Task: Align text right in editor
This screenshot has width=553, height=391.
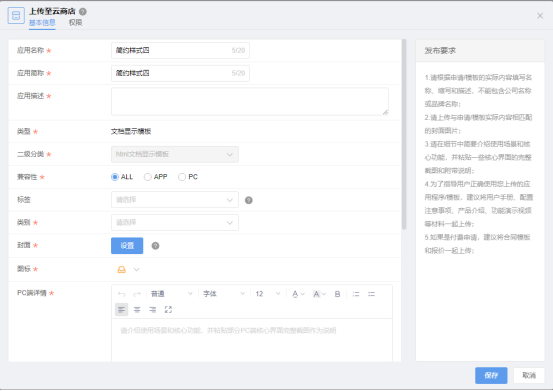Action: point(153,310)
